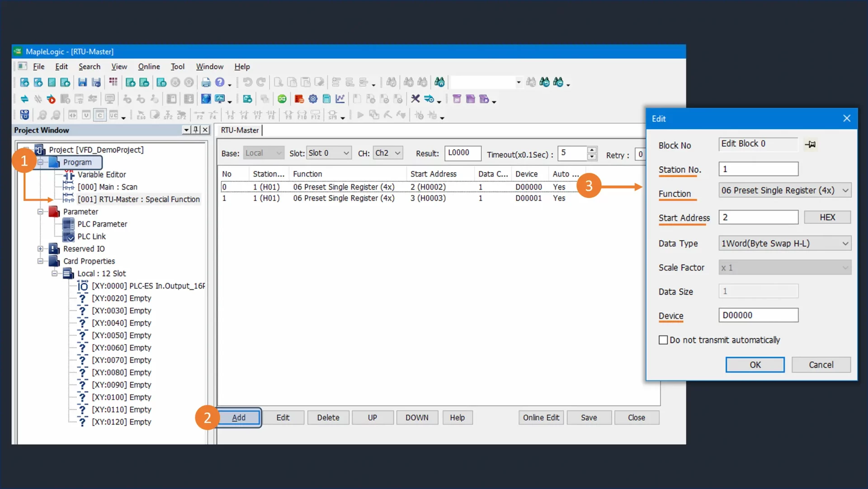The width and height of the screenshot is (868, 489).
Task: Open the Online menu
Action: [149, 66]
